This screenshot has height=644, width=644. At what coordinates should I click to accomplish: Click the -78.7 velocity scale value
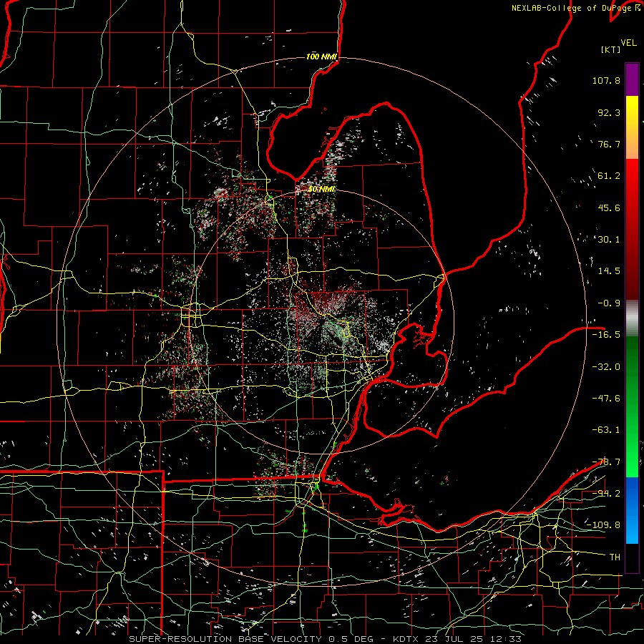[606, 462]
